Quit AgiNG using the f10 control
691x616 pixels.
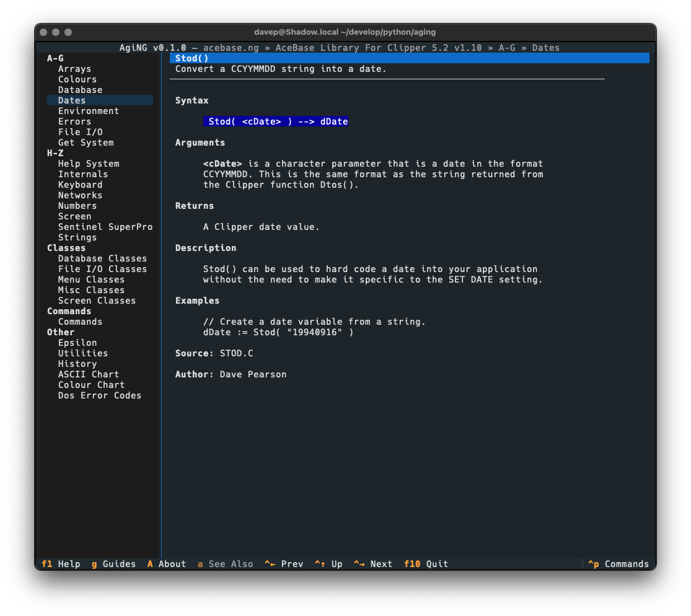[x=425, y=564]
